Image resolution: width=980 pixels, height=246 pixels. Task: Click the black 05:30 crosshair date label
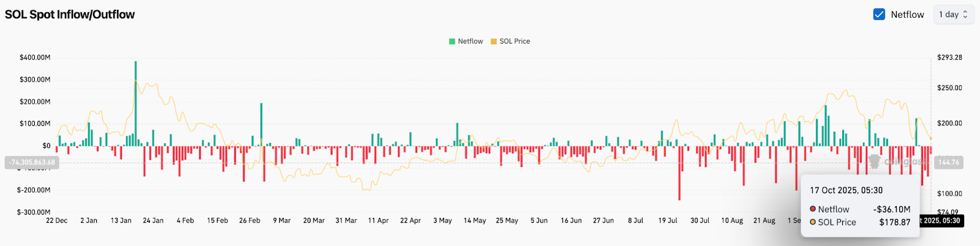(941, 221)
